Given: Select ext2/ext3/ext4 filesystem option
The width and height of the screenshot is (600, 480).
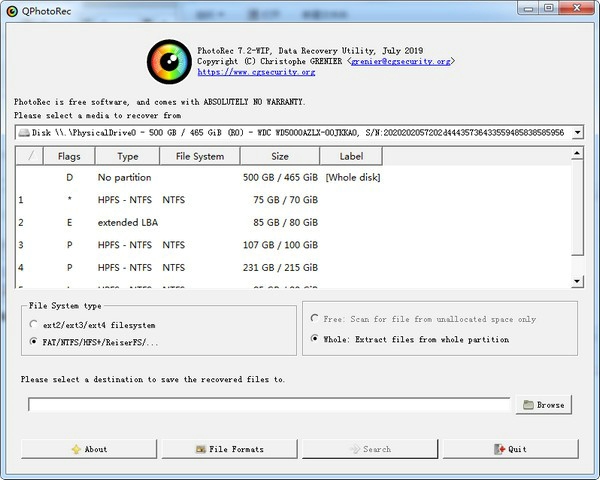Looking at the screenshot, I should [x=36, y=325].
